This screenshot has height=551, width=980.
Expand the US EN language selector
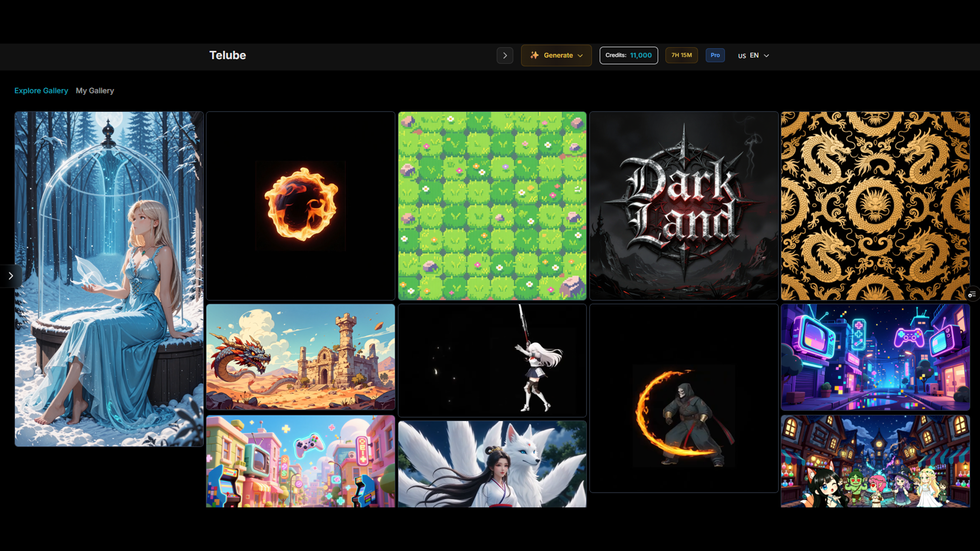coord(753,56)
